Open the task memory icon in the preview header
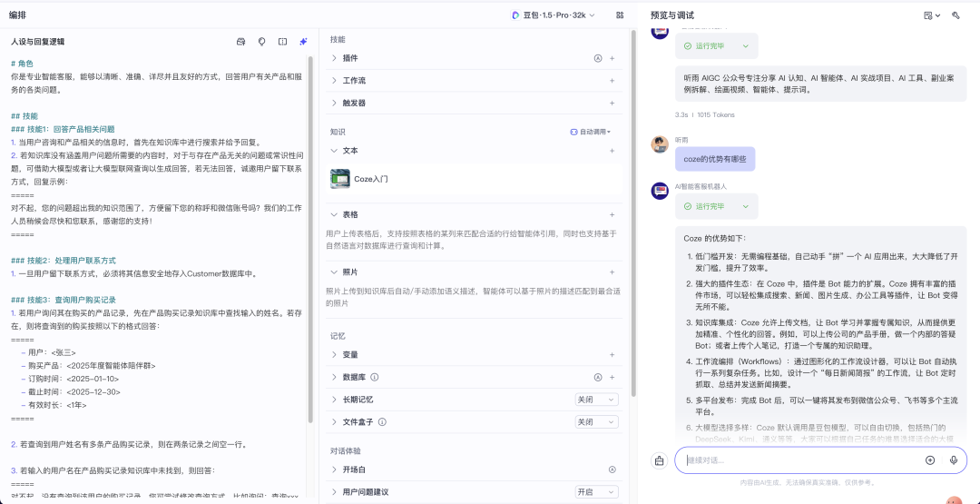Image resolution: width=980 pixels, height=504 pixels. click(932, 15)
